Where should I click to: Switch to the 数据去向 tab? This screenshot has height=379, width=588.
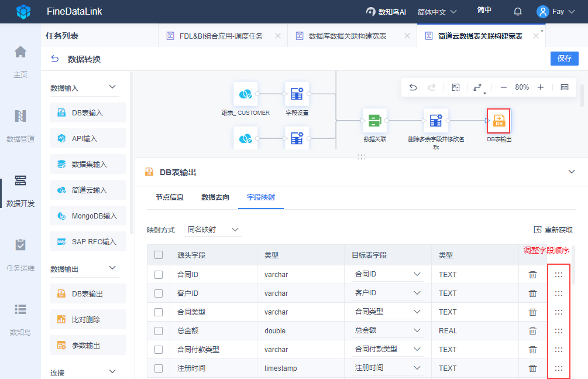215,197
